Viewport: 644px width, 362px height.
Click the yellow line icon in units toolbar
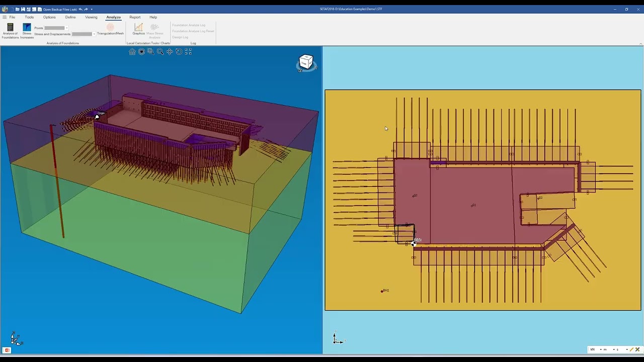(632, 349)
